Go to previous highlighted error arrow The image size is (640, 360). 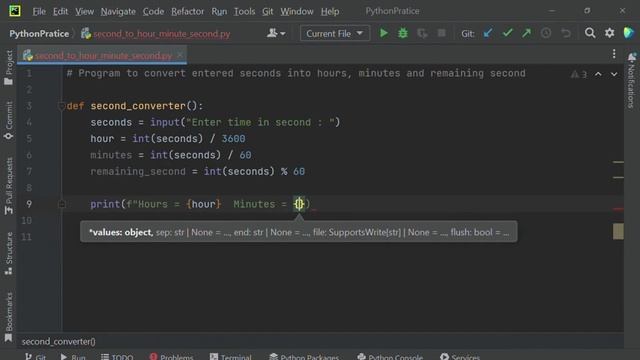(598, 74)
